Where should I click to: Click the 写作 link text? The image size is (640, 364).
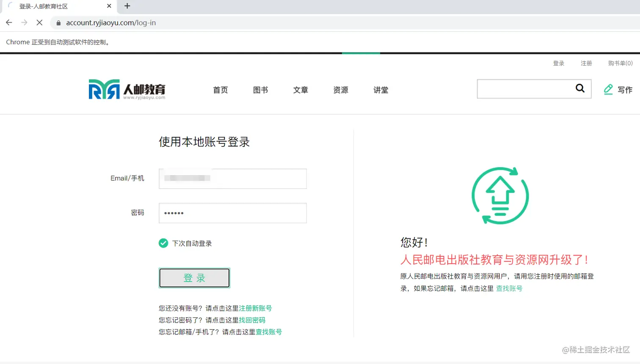pyautogui.click(x=625, y=90)
